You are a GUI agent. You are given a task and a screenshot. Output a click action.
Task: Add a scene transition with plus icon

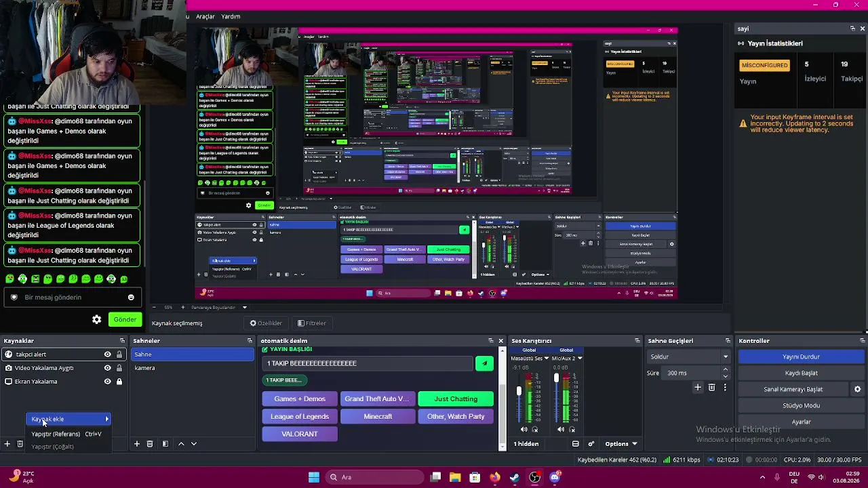coord(698,388)
